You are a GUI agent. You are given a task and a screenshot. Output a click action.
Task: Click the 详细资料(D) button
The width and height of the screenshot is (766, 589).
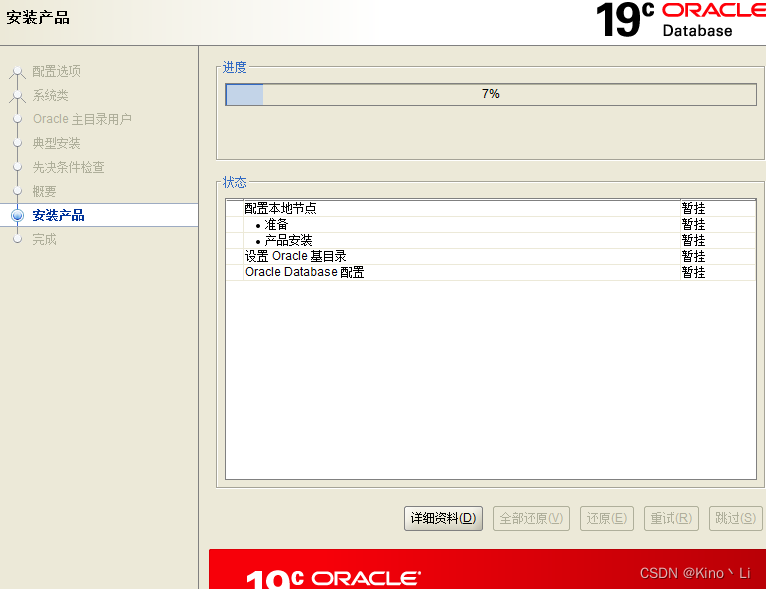(443, 518)
